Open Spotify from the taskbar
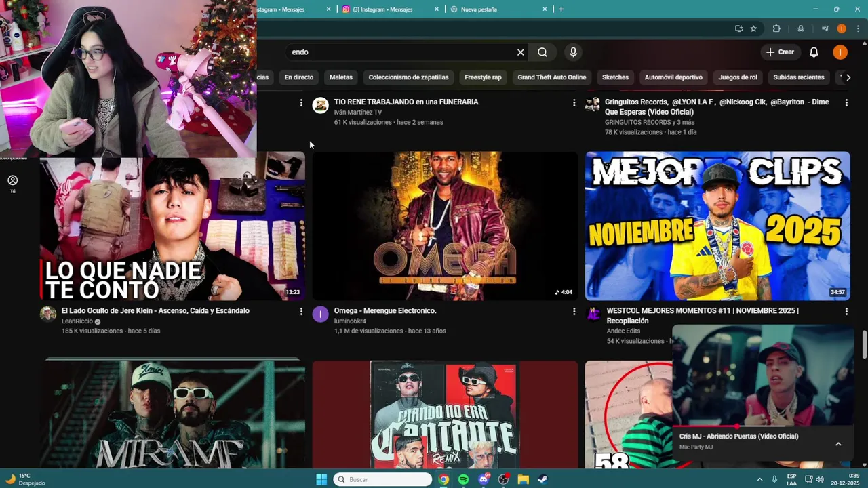The width and height of the screenshot is (868, 488). click(x=463, y=479)
